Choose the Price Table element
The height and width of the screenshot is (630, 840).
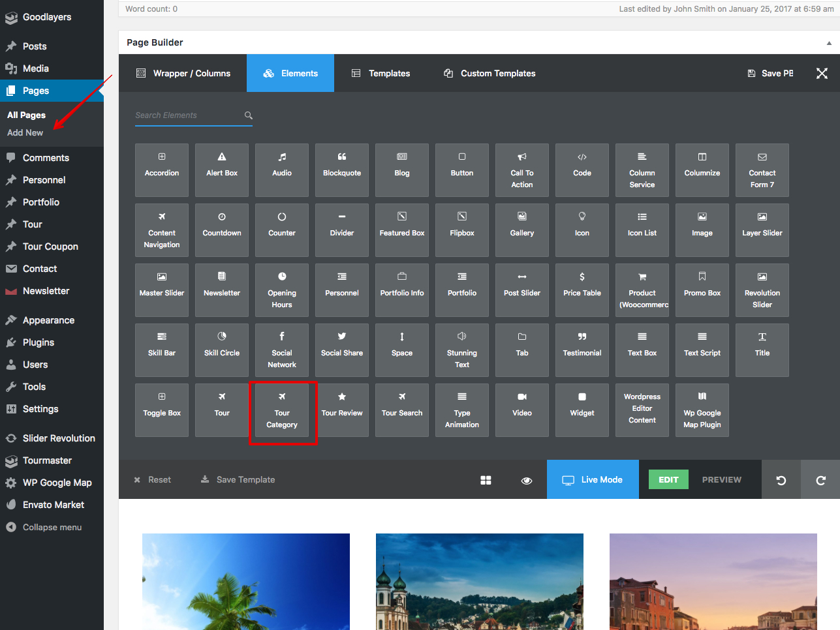click(582, 290)
